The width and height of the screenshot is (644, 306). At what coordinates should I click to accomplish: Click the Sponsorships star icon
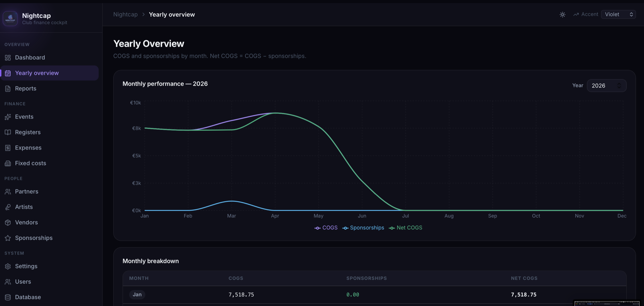pyautogui.click(x=8, y=238)
